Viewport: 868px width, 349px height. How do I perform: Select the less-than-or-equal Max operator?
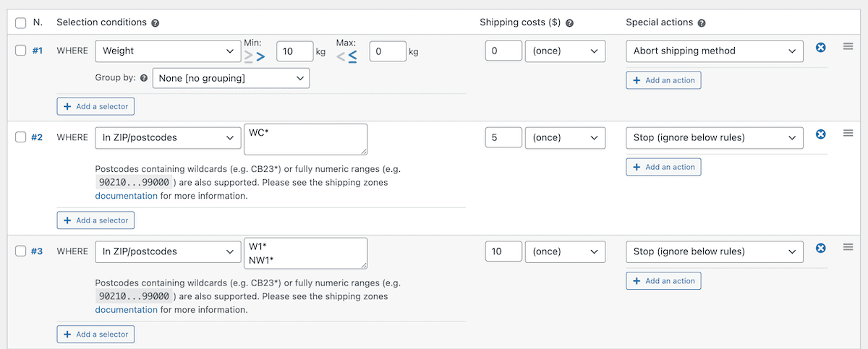[352, 56]
